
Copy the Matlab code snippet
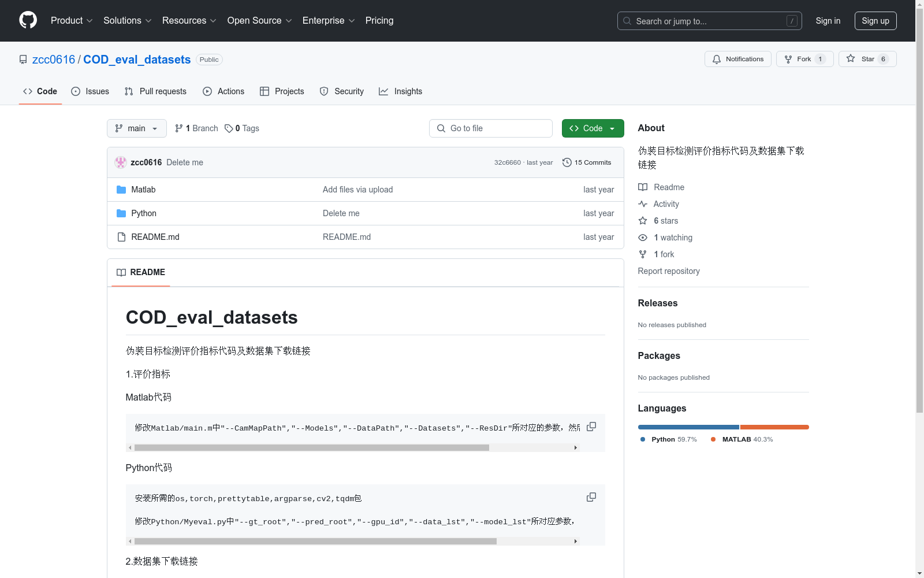591,427
